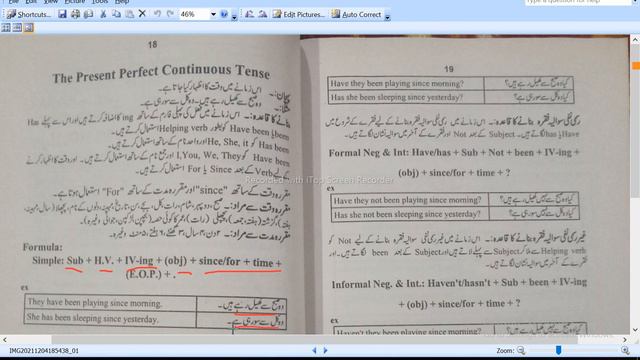
Task: Click the Paste icon
Action: (129, 14)
